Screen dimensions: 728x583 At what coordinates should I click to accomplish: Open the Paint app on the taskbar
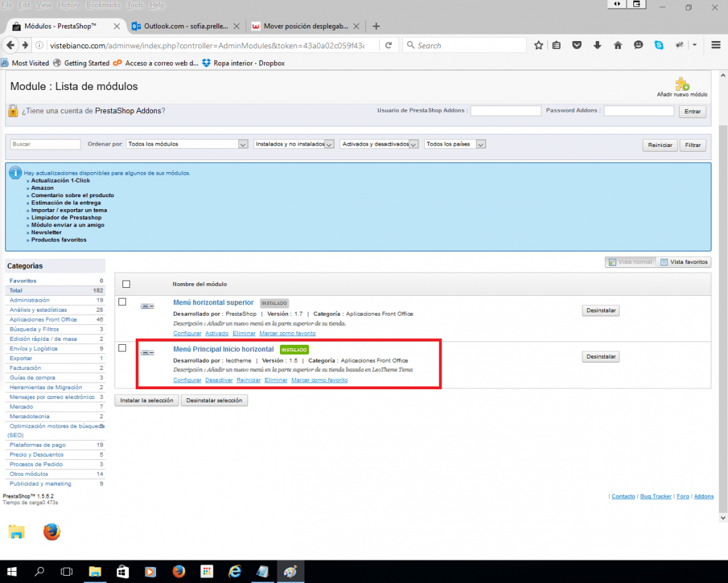[x=291, y=571]
